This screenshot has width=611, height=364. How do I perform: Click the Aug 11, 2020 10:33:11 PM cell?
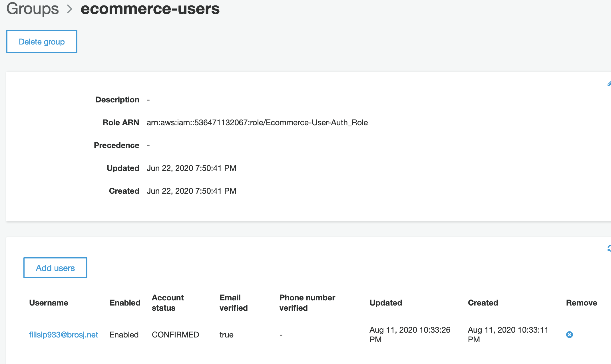tap(508, 335)
